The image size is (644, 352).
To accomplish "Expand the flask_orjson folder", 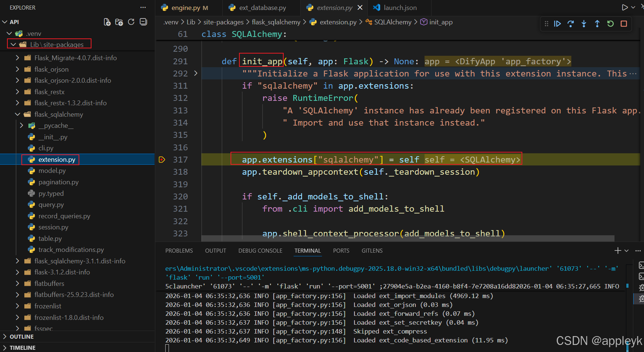I will [17, 69].
